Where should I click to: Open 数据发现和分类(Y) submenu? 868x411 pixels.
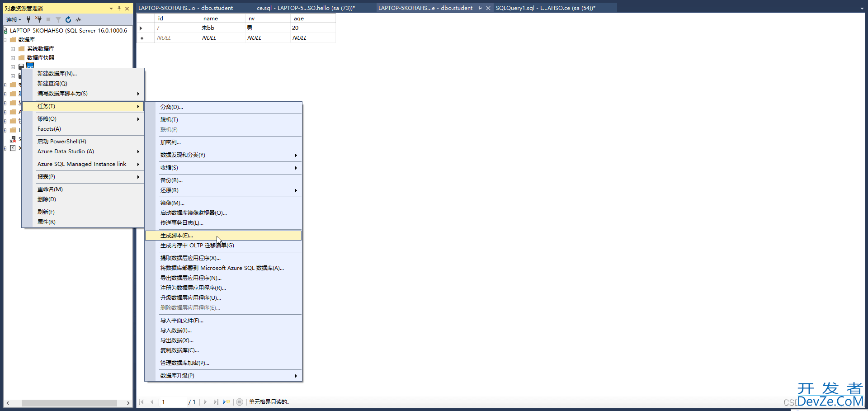(223, 155)
